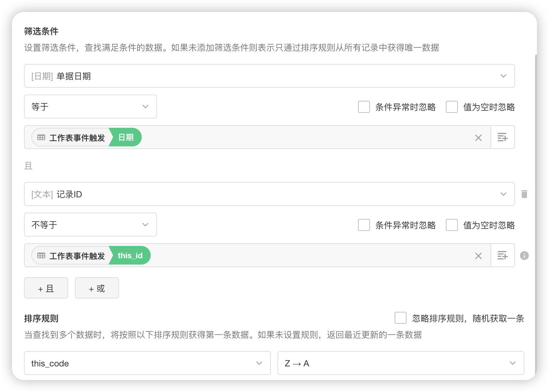Enable 条件异常时忽略 for 记录ID condition
The height and width of the screenshot is (392, 549).
(x=364, y=225)
